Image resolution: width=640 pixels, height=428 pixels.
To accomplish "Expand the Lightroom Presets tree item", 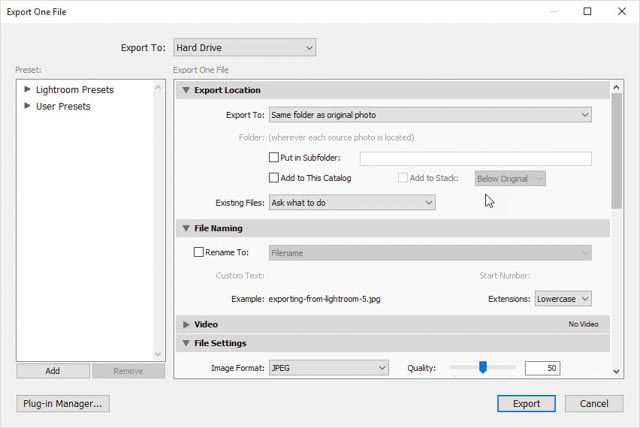I will pos(27,89).
